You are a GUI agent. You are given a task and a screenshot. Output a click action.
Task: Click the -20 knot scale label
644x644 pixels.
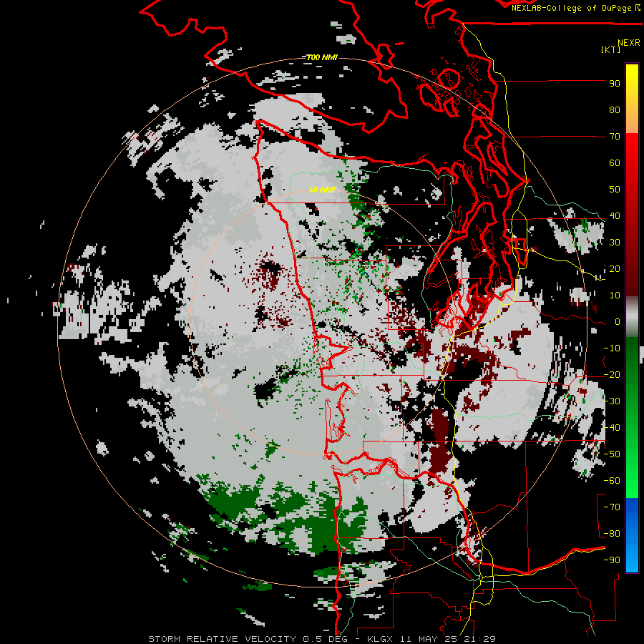(x=612, y=375)
